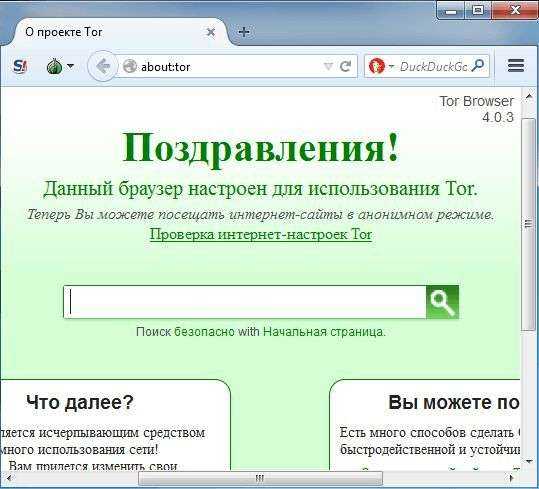Click the scroll left arrow

pos(9,478)
